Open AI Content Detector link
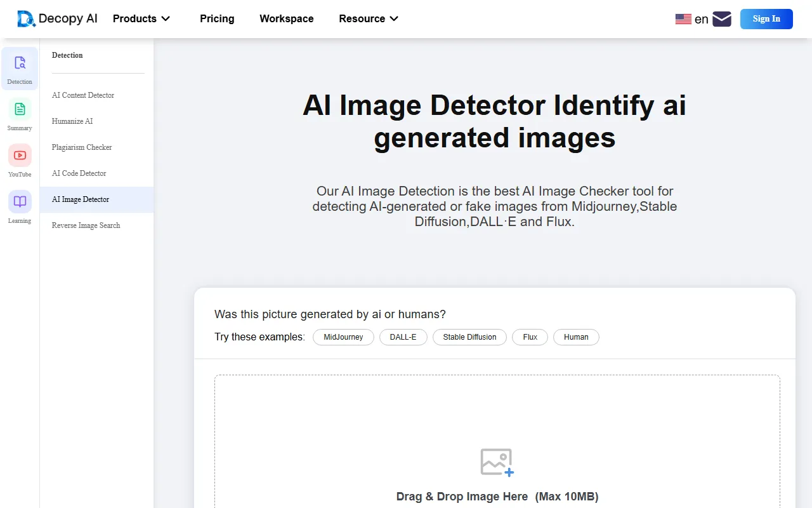The height and width of the screenshot is (508, 812). pos(83,95)
